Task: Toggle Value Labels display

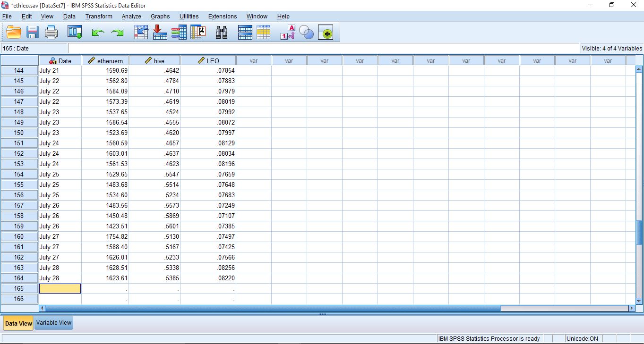Action: pos(288,33)
